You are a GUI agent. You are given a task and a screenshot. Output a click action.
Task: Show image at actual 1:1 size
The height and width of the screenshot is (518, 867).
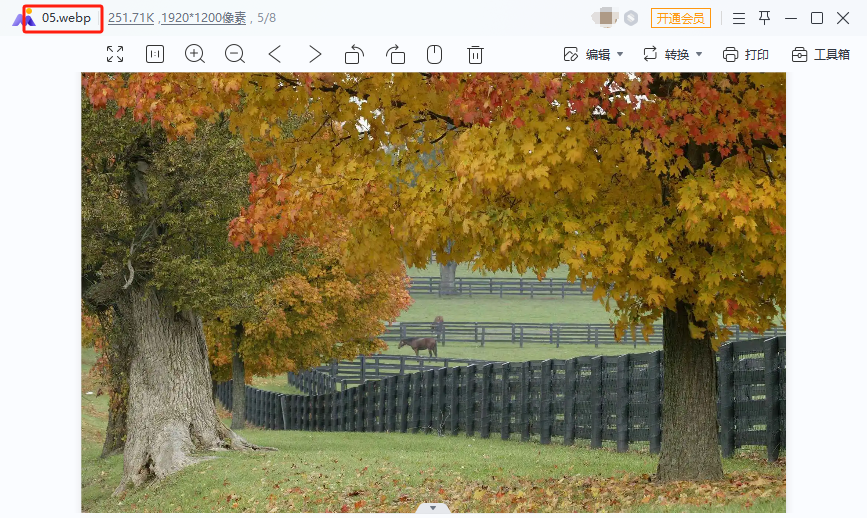(x=155, y=54)
